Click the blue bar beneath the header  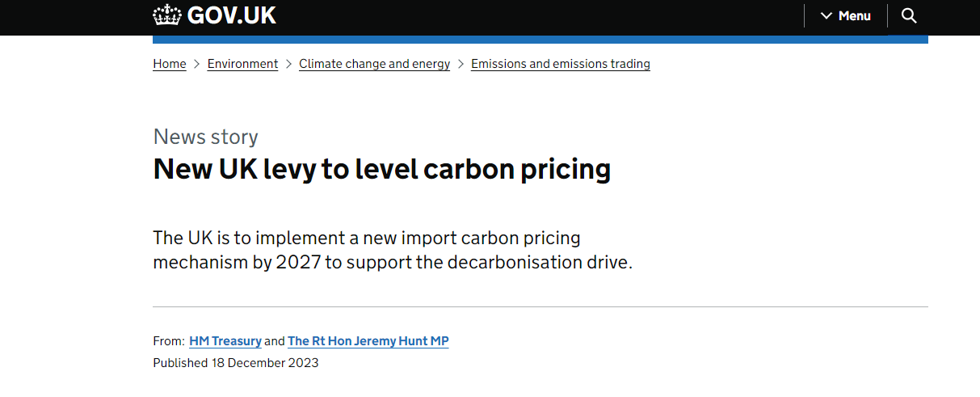(540, 39)
